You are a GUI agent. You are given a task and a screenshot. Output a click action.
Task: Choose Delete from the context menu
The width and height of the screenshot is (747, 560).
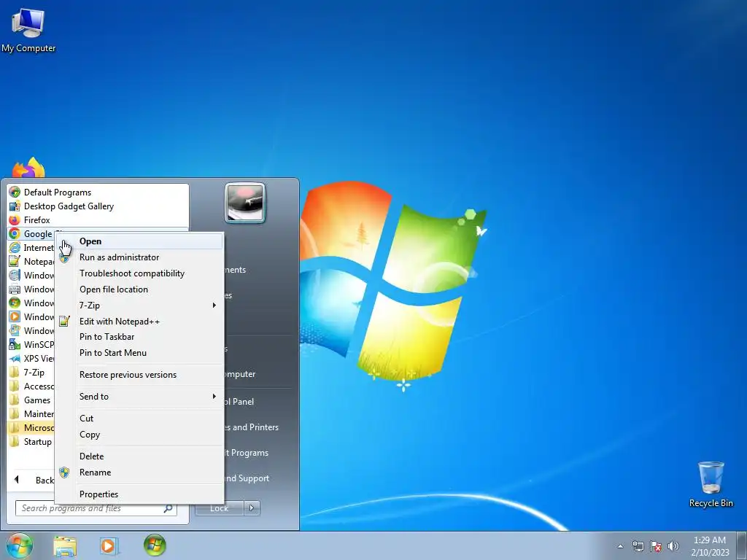[x=139, y=456]
